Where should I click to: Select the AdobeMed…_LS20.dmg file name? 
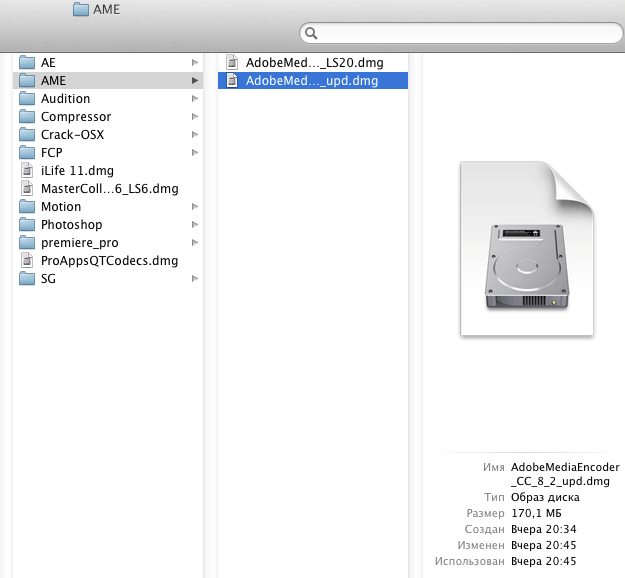[315, 63]
